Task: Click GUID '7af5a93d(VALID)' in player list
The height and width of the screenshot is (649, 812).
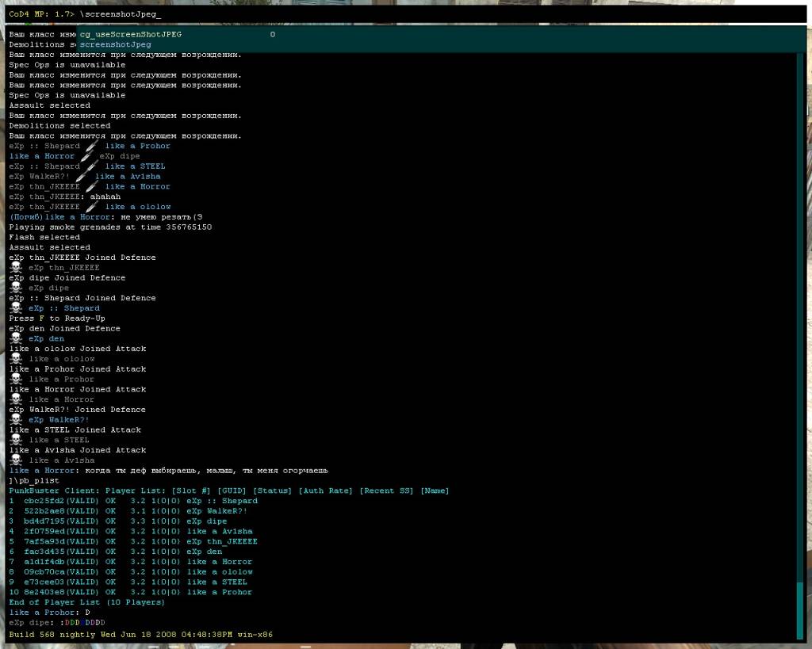Action: coord(61,541)
